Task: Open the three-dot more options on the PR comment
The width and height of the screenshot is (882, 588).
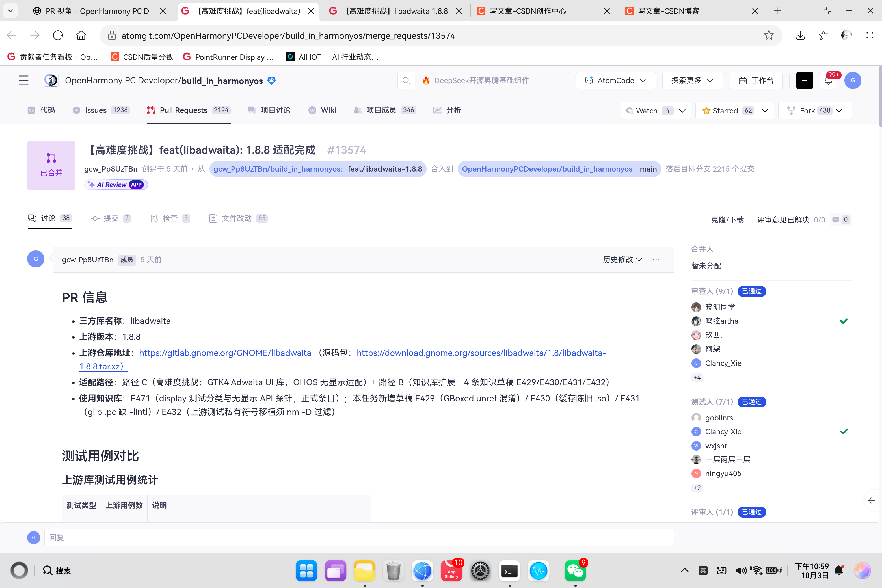Action: point(656,260)
